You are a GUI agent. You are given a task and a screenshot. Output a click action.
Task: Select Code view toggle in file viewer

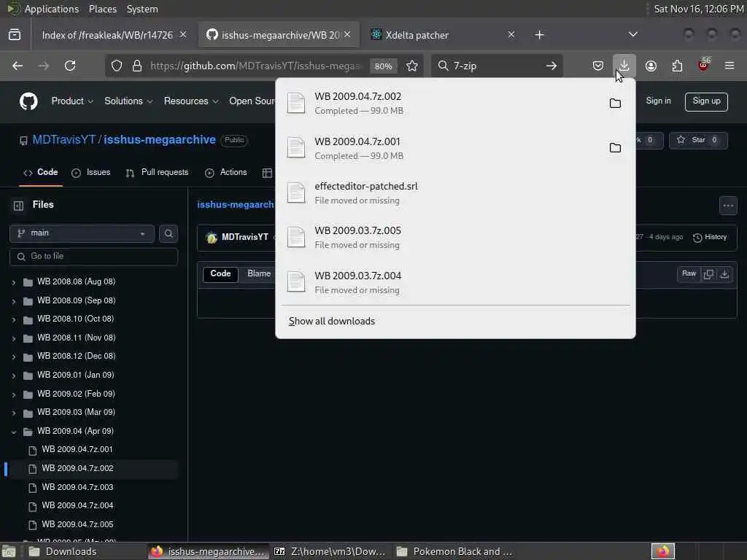pos(220,274)
